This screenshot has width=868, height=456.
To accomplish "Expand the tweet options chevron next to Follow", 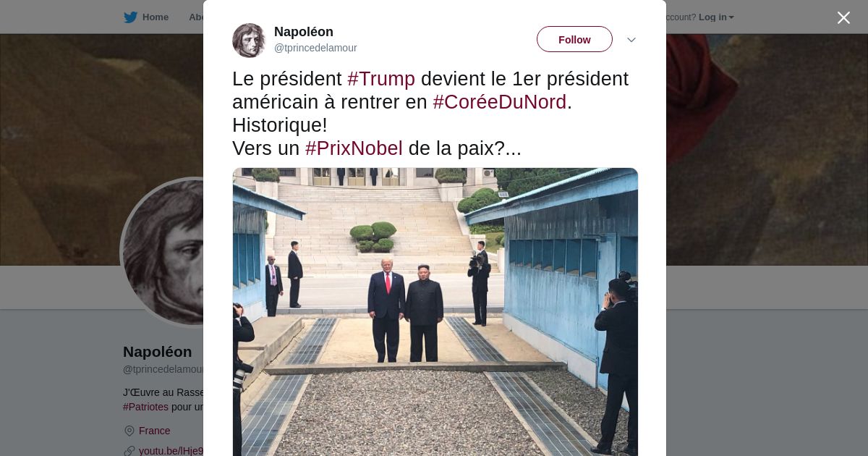I will pyautogui.click(x=631, y=40).
